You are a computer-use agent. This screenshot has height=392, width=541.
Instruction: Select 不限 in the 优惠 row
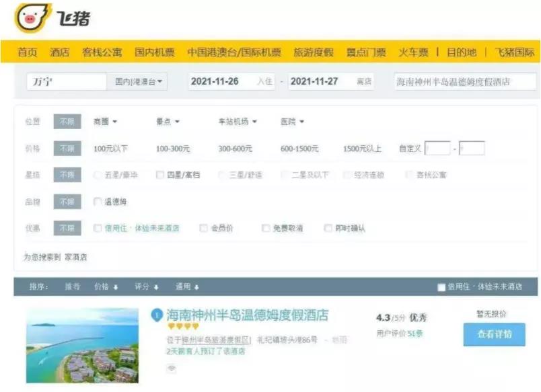point(67,228)
